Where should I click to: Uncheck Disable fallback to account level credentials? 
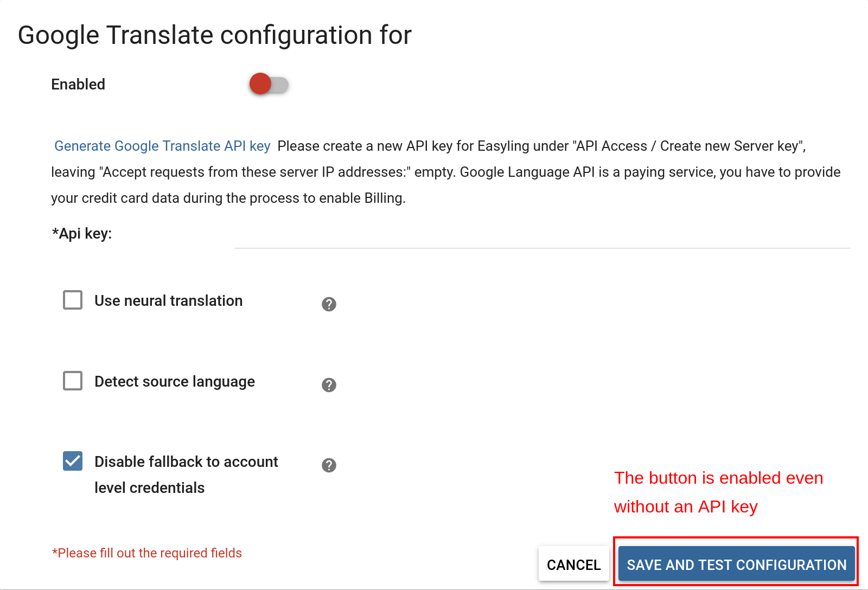(73, 461)
